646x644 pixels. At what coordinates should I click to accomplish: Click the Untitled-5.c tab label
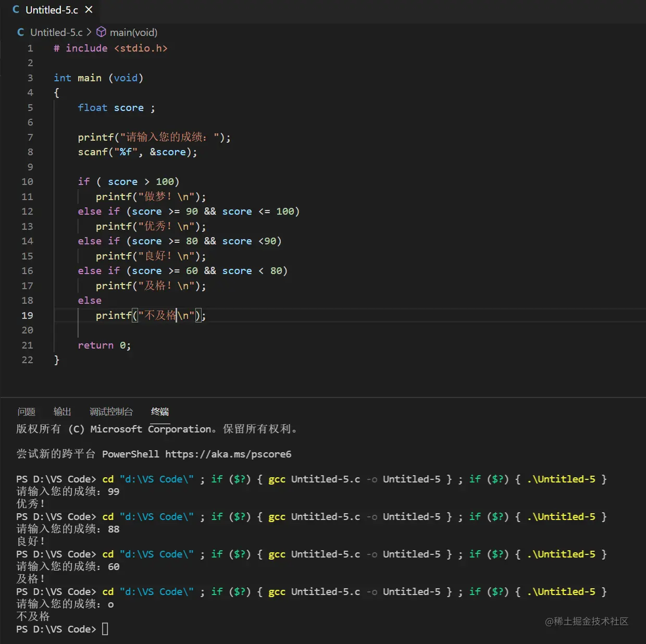click(52, 9)
